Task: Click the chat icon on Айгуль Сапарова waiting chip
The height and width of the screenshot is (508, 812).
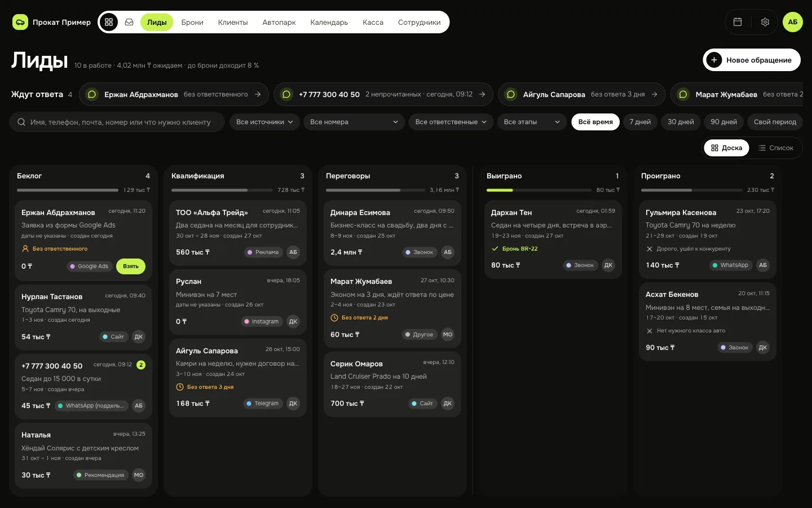Action: [x=511, y=94]
